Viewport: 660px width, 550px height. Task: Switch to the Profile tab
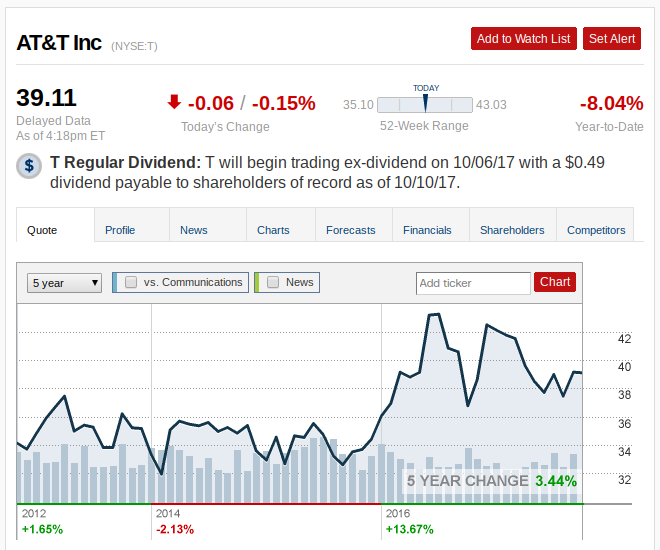coord(132,225)
